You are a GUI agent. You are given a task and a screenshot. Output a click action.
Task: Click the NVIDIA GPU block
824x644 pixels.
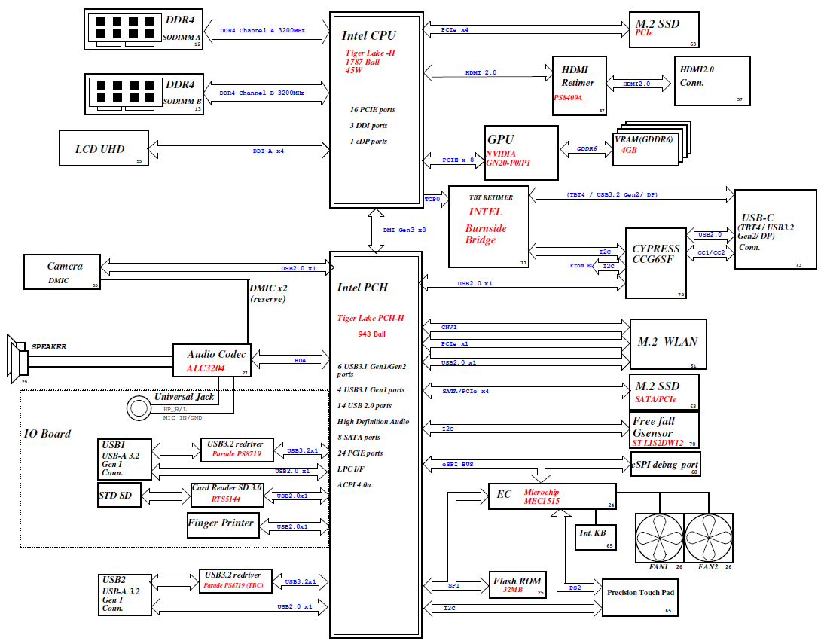pyautogui.click(x=522, y=152)
